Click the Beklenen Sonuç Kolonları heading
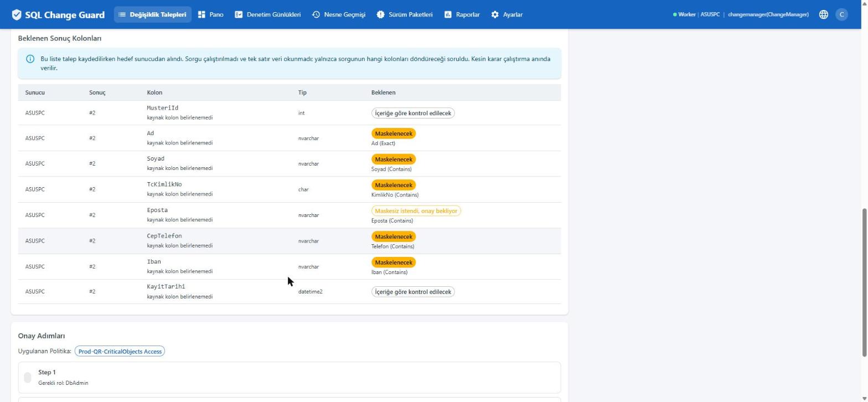This screenshot has width=868, height=402. pos(60,38)
